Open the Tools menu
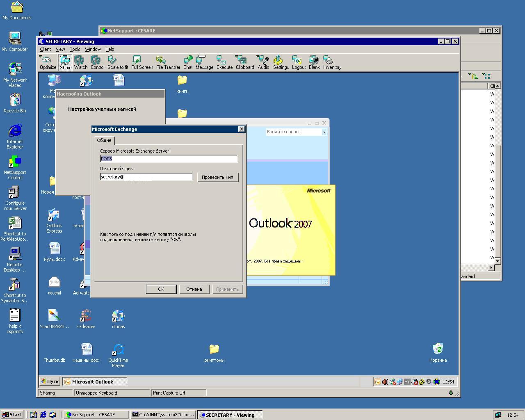The image size is (525, 420). point(75,49)
